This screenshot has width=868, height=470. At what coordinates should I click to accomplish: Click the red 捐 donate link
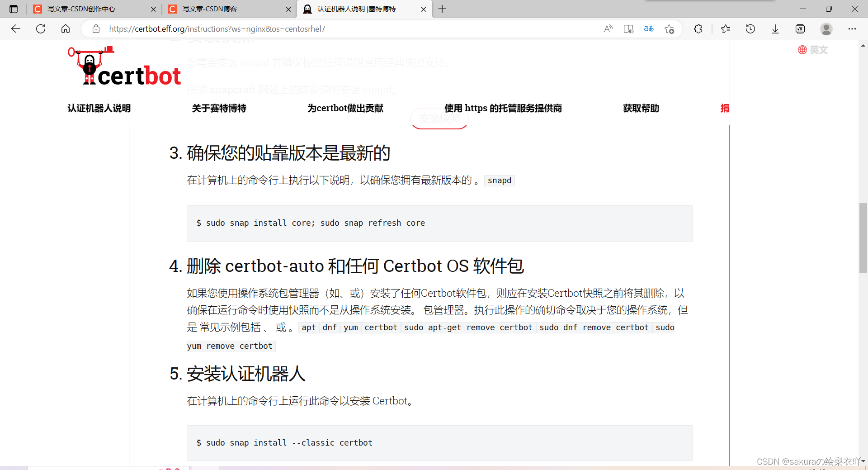click(x=725, y=108)
